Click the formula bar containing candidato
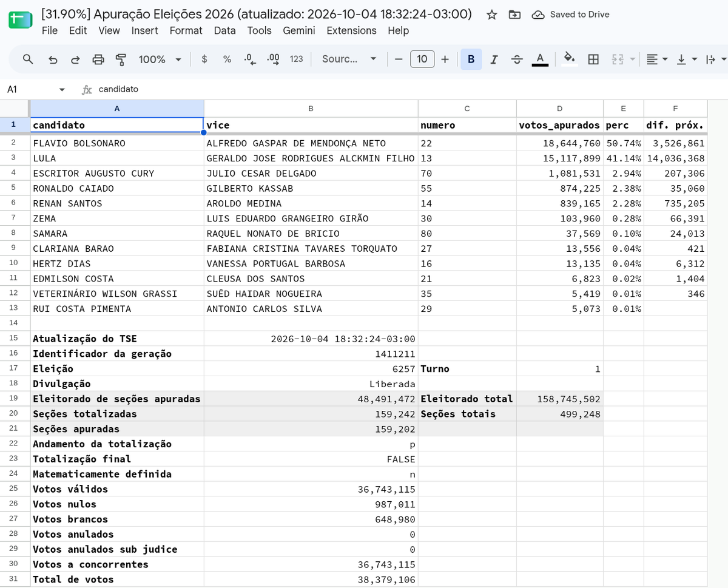The height and width of the screenshot is (588, 728). point(409,89)
